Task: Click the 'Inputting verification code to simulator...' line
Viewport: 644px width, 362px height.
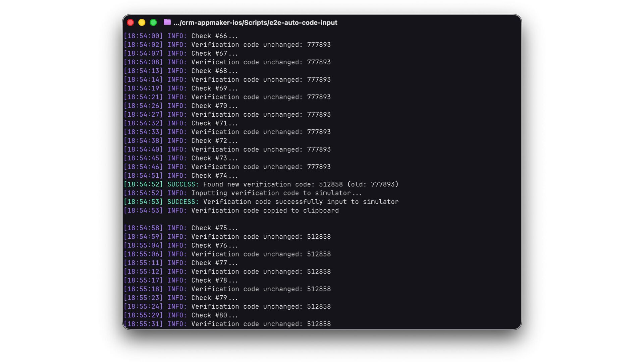Action: point(276,193)
